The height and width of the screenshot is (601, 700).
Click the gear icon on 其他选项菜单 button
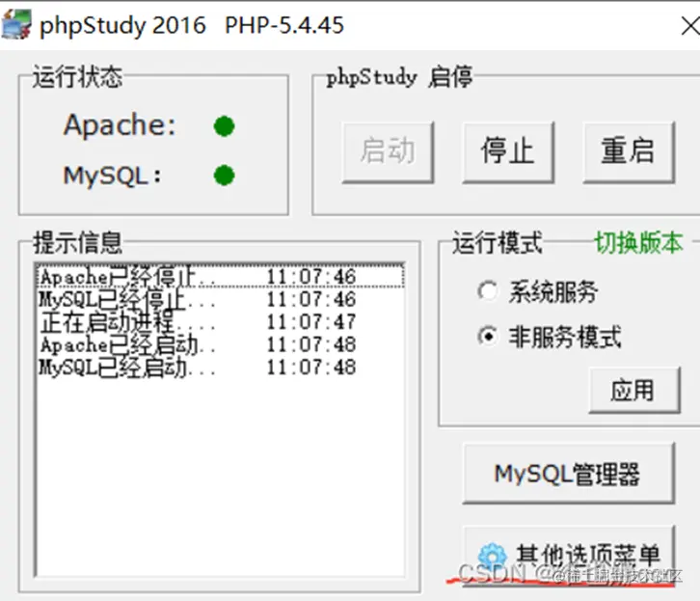[492, 558]
